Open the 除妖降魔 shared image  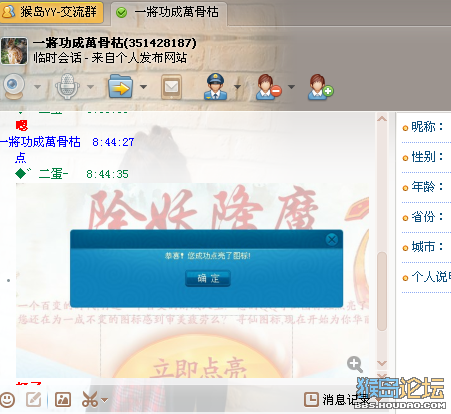(x=192, y=280)
